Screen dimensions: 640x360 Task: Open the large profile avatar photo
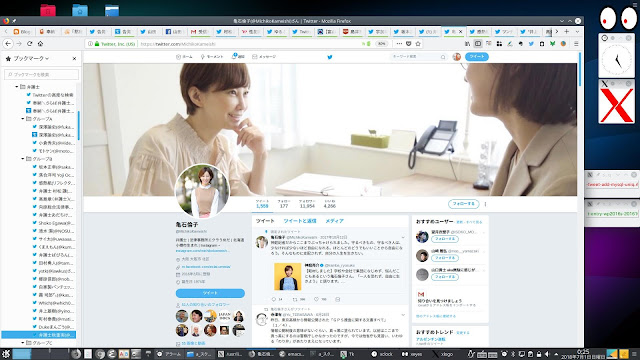tap(202, 191)
